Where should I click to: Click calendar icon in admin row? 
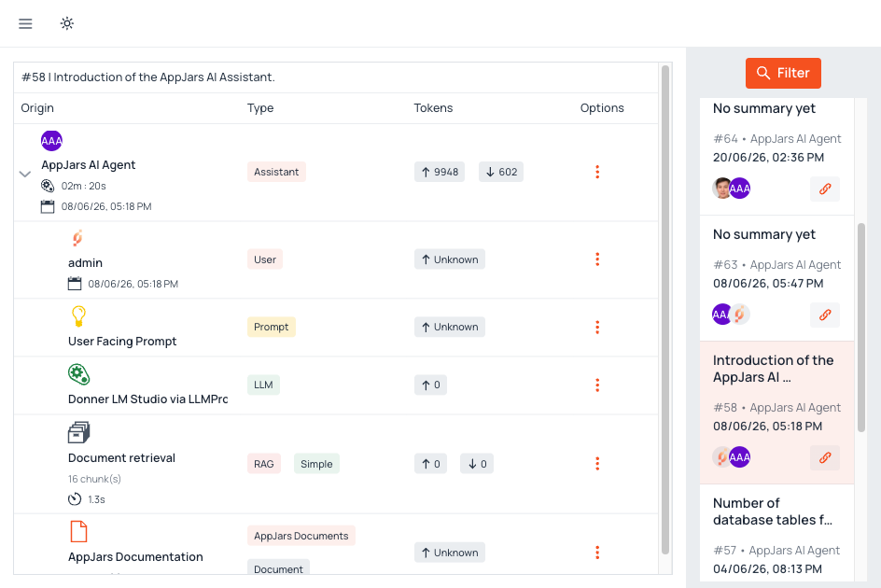pyautogui.click(x=75, y=284)
